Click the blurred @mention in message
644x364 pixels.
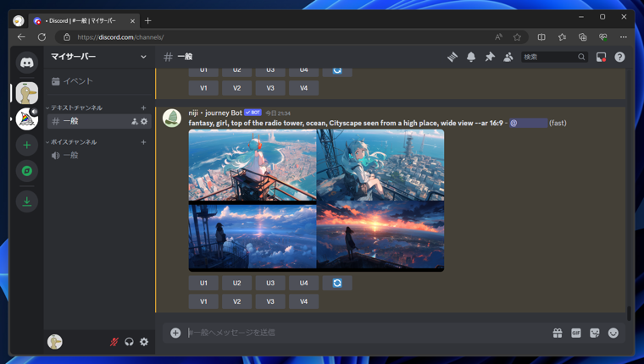pyautogui.click(x=528, y=123)
